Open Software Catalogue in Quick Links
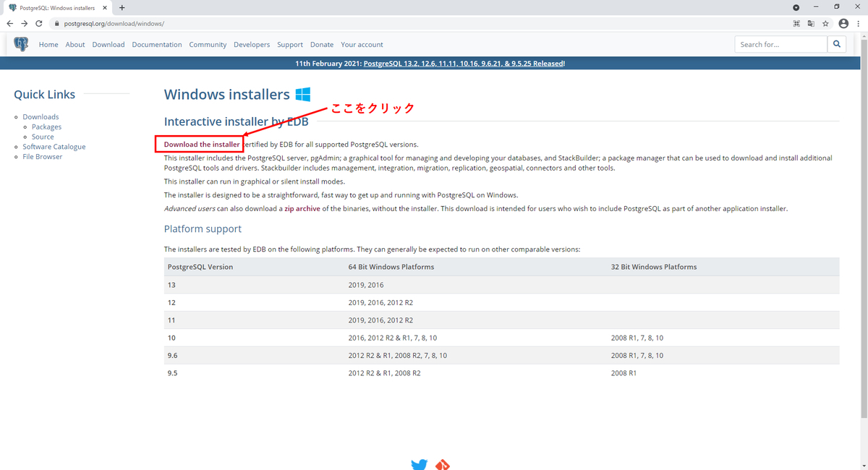The width and height of the screenshot is (868, 470). 54,147
